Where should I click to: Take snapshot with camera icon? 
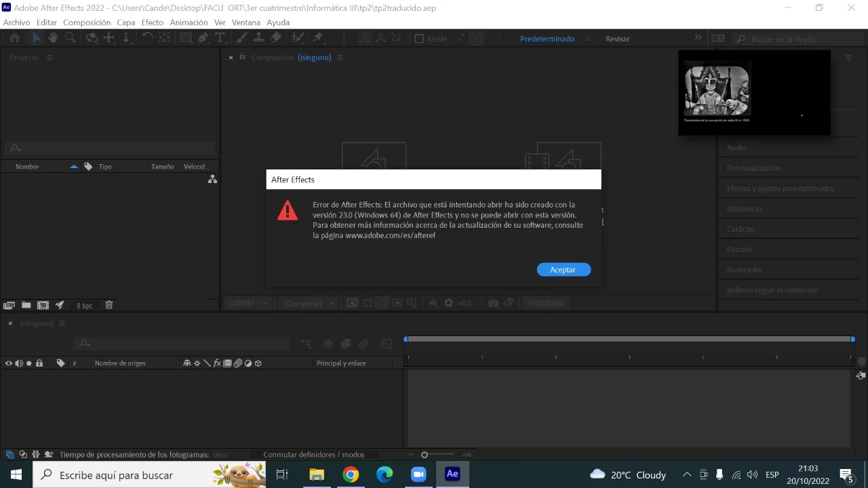pyautogui.click(x=493, y=303)
